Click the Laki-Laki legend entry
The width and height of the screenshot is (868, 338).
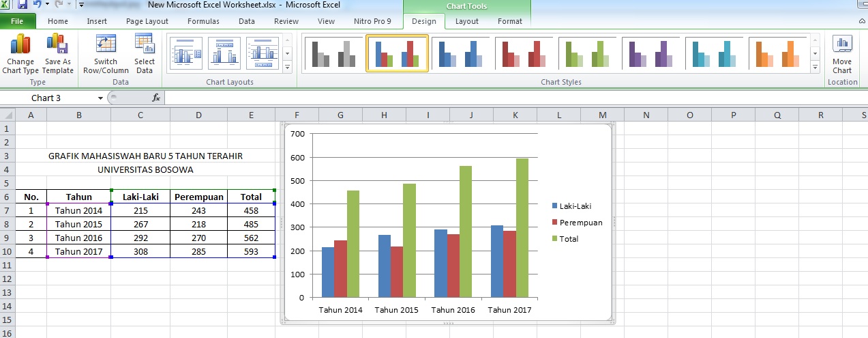pos(571,206)
